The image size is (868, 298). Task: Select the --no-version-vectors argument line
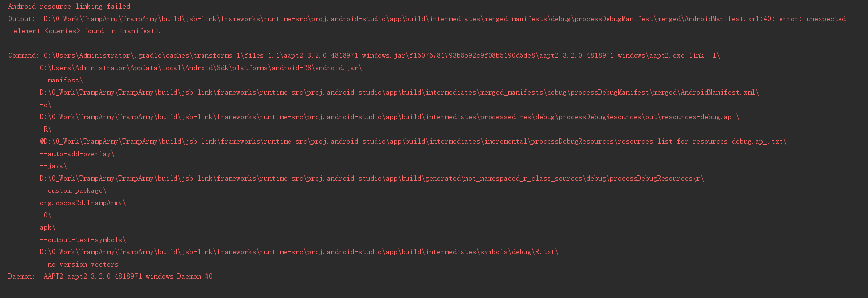(x=79, y=265)
